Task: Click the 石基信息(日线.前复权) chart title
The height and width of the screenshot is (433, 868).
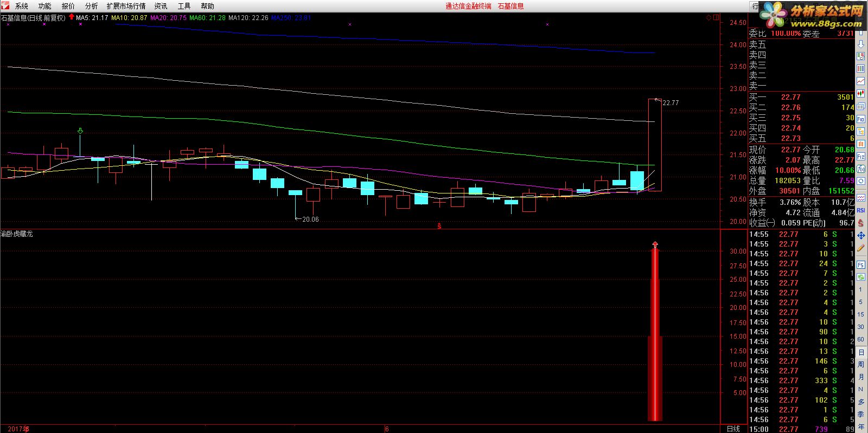Action: pyautogui.click(x=33, y=18)
